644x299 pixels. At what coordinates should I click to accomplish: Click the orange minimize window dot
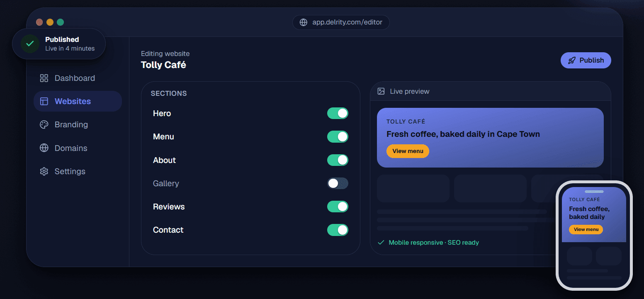click(50, 22)
